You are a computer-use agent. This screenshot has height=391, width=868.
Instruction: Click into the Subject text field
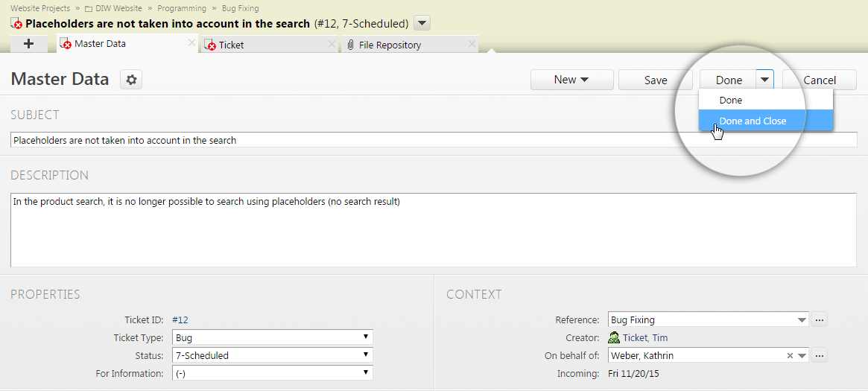(434, 140)
